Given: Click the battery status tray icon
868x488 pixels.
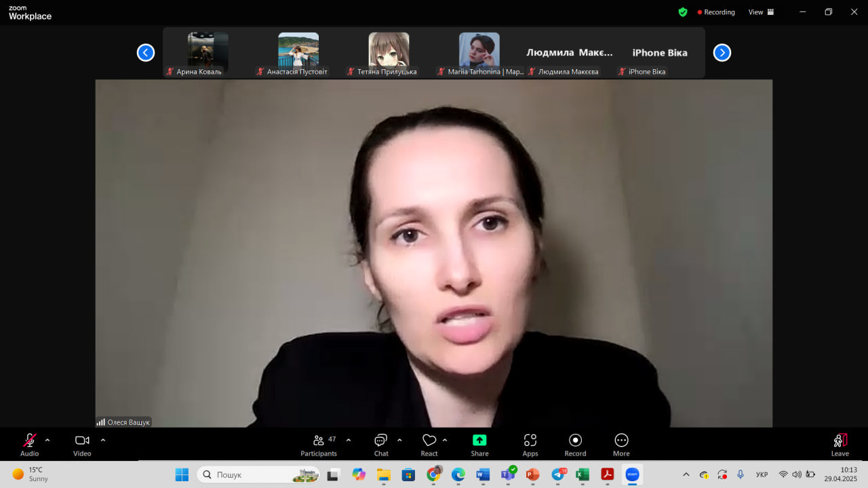Looking at the screenshot, I should pyautogui.click(x=810, y=474).
